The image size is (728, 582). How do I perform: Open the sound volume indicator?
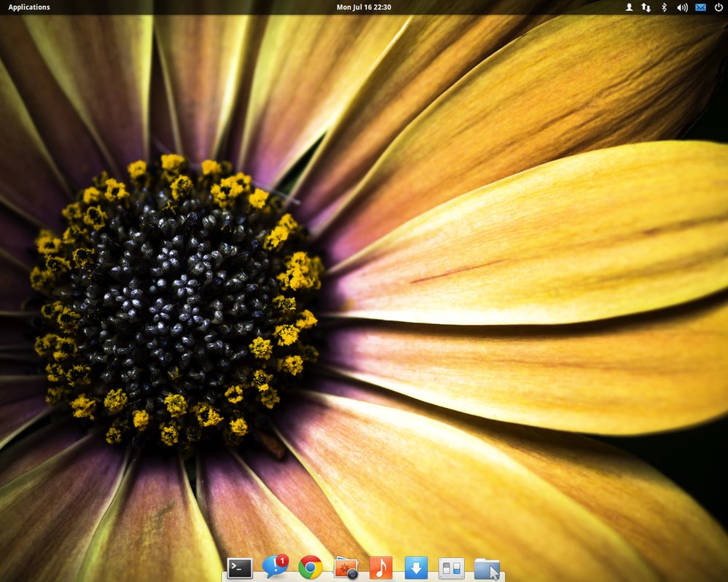[682, 7]
